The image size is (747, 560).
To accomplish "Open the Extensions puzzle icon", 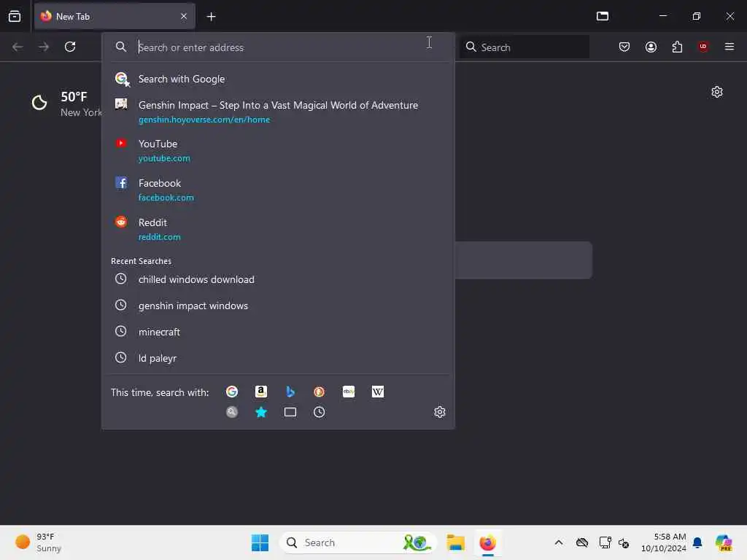I will 677,47.
